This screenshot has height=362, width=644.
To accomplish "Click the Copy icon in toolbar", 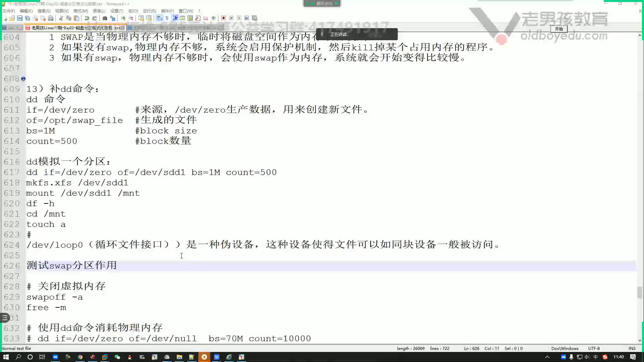I will click(69, 18).
